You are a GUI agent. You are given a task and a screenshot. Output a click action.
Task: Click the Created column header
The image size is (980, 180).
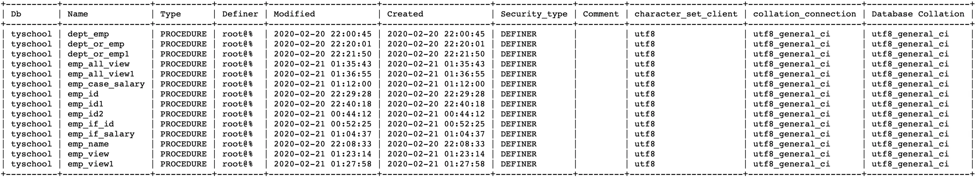(405, 14)
